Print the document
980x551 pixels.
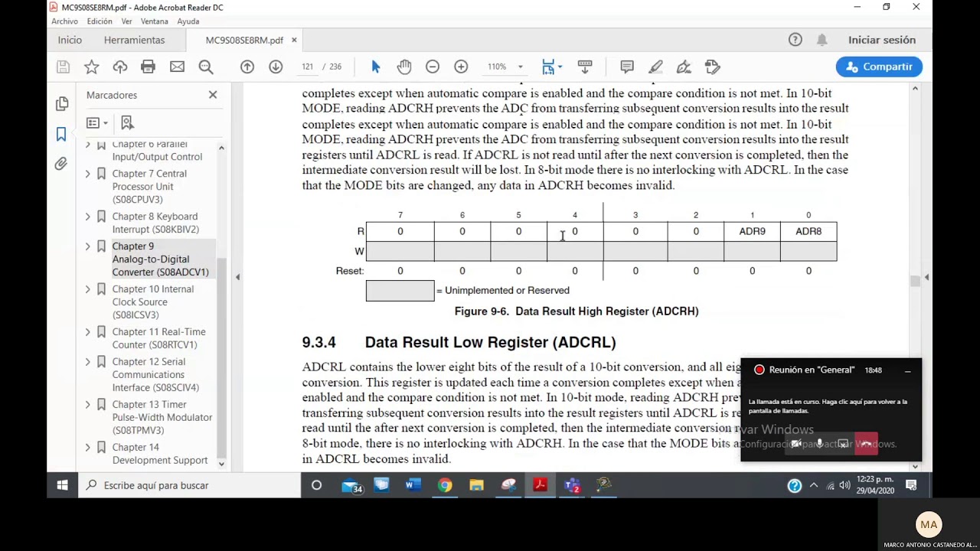[149, 67]
